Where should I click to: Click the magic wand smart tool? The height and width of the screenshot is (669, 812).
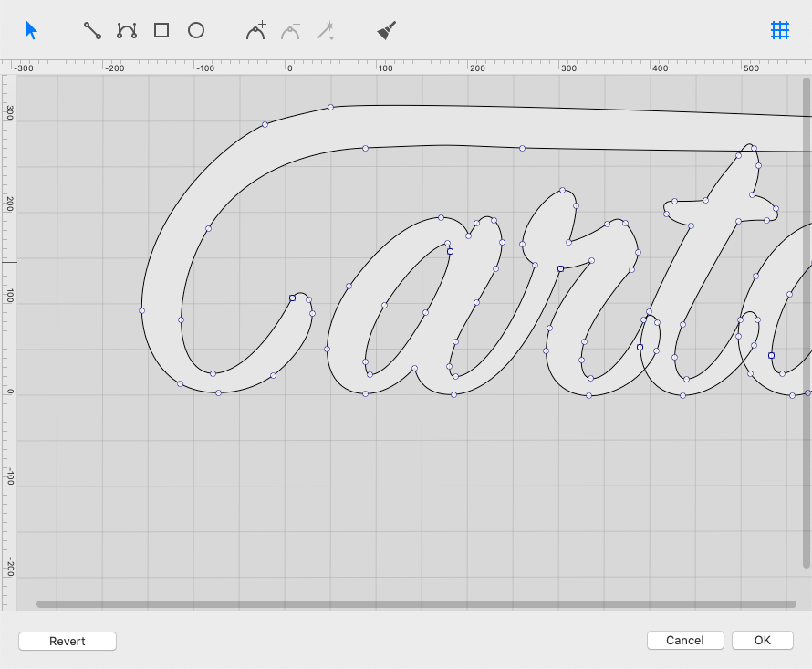(x=327, y=30)
